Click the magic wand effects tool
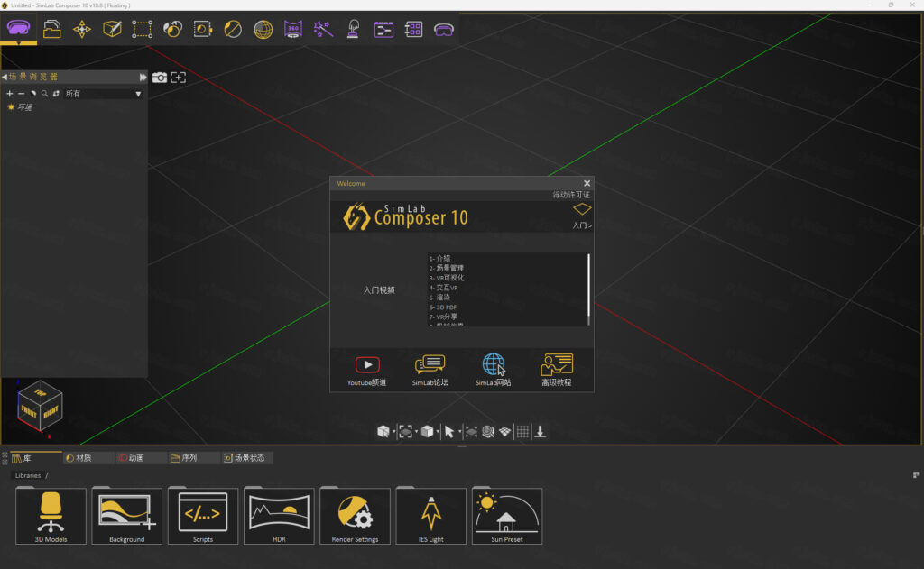This screenshot has height=569, width=924. (x=323, y=29)
